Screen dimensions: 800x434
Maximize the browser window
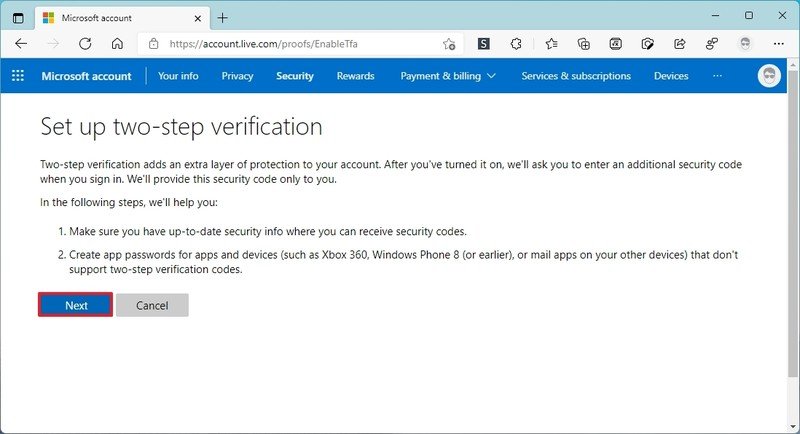pyautogui.click(x=748, y=16)
